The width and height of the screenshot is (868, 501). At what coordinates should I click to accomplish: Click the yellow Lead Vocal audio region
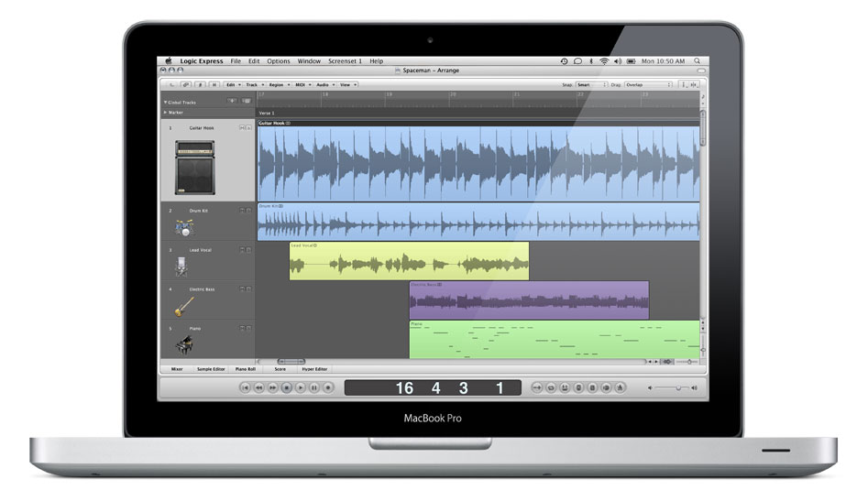409,261
